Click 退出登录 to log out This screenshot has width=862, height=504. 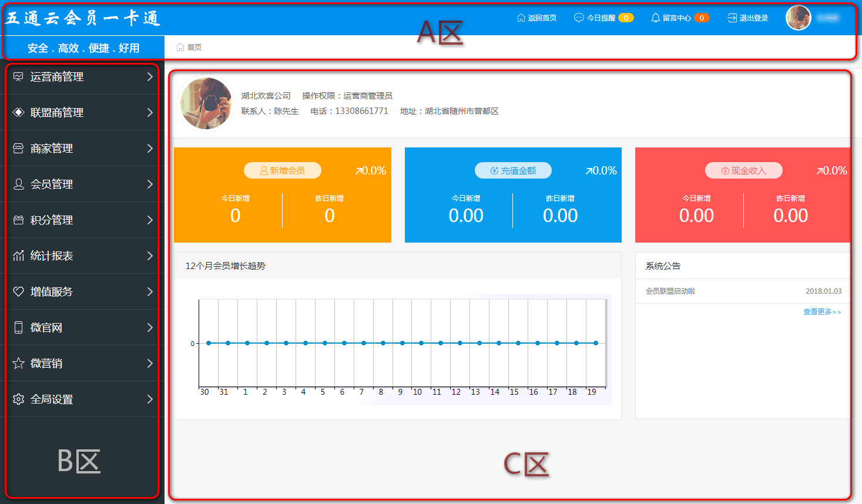[x=748, y=18]
